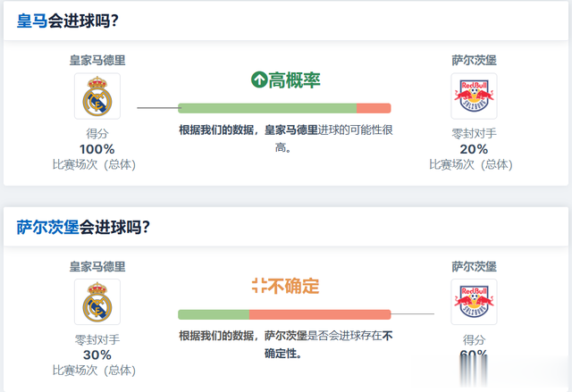This screenshot has width=572, height=392.
Task: Open the blue 皇马 link in heading
Action: coord(32,21)
